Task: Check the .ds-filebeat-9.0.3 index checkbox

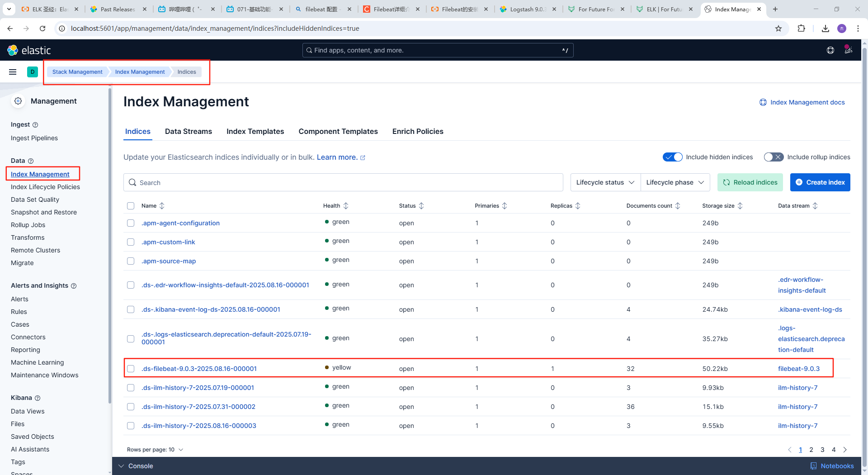Action: coord(131,369)
